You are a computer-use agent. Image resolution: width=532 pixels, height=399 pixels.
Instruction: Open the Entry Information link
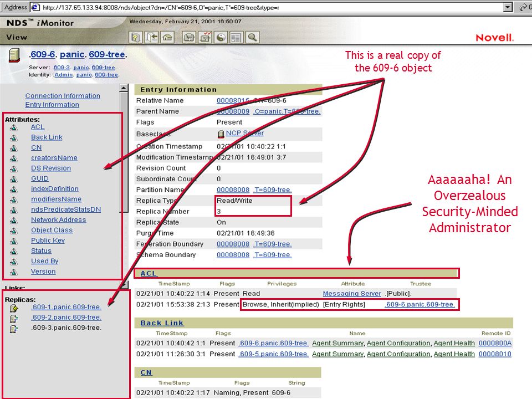click(x=52, y=105)
